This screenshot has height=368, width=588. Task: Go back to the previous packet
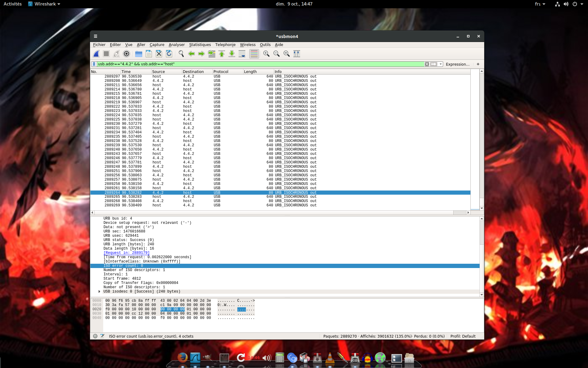(191, 54)
